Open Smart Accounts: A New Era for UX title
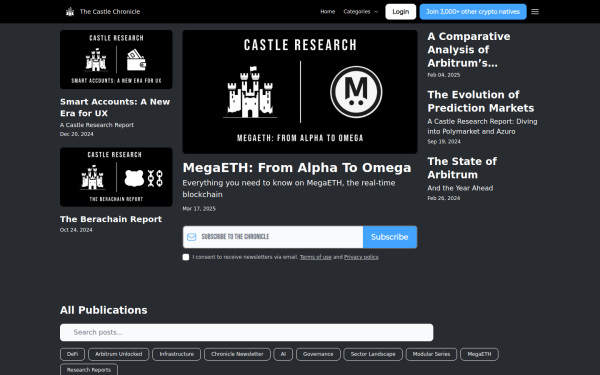Screen dimensions: 600x375 pos(115,108)
